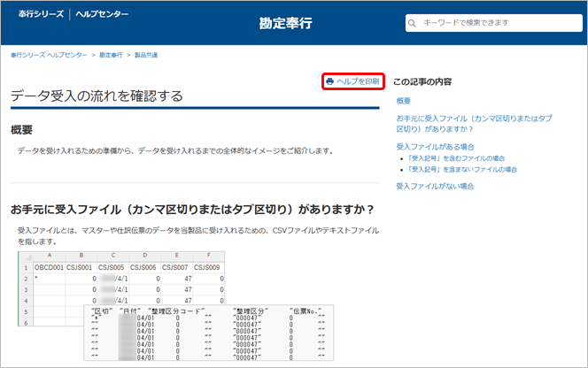Viewport: 588px width, 368px height.
Task: Jump to 受入ファイルがある場合 section
Action: (435, 147)
